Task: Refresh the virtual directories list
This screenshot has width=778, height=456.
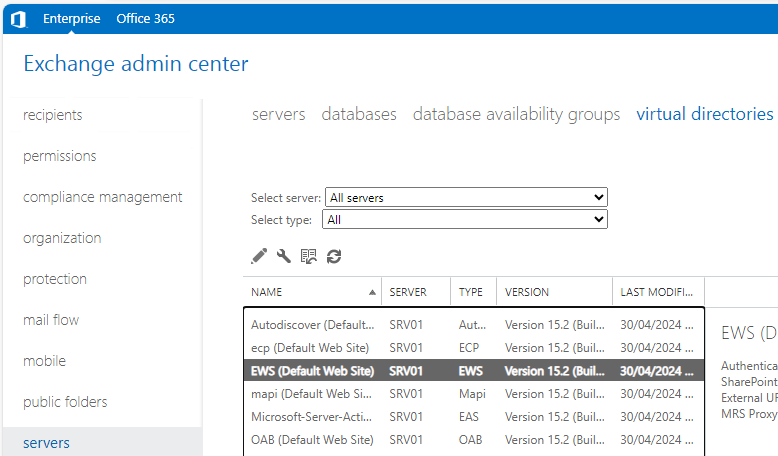Action: tap(334, 256)
